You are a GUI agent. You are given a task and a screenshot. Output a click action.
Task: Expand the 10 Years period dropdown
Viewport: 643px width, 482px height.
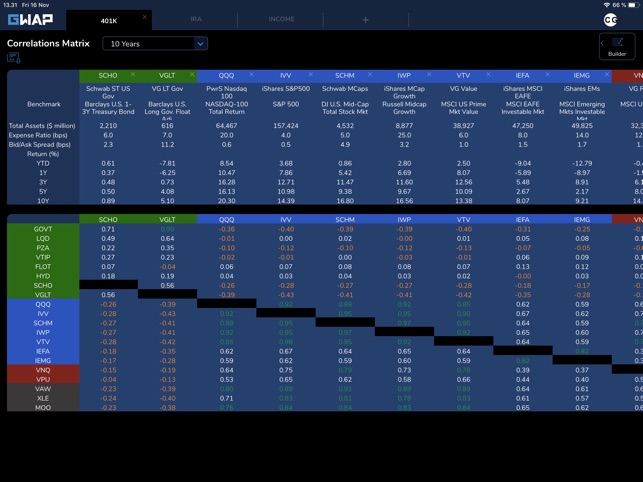[155, 43]
